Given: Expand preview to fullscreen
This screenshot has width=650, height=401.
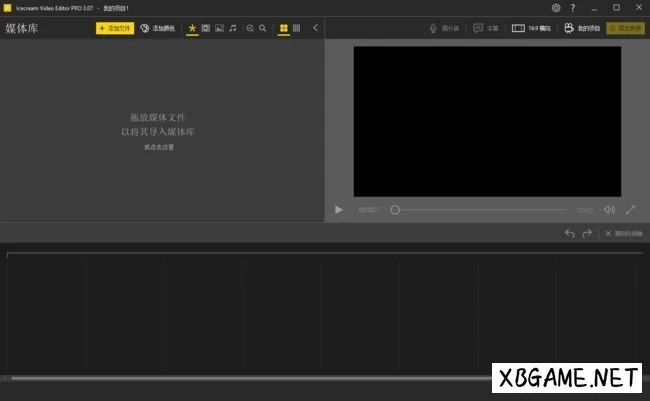Looking at the screenshot, I should [631, 210].
